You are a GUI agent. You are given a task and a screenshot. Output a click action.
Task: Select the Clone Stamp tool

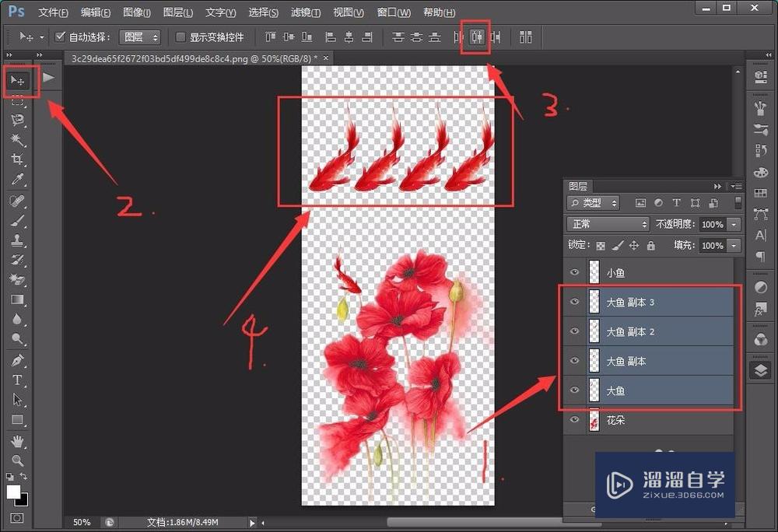tap(17, 240)
